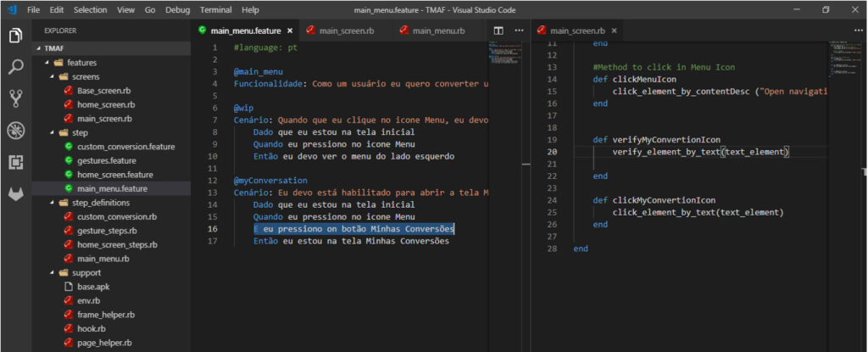This screenshot has width=868, height=352.
Task: Click the @wip tag on line 7
Action: [243, 108]
